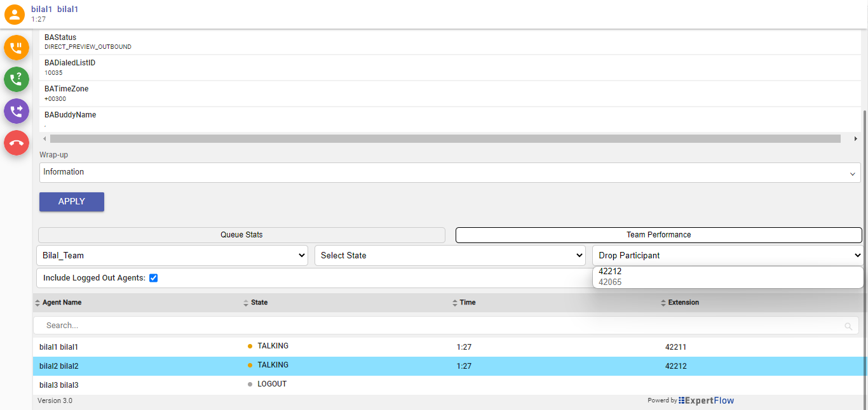Open the ExpertFlow powered-by link
Image resolution: width=868 pixels, height=410 pixels.
706,400
